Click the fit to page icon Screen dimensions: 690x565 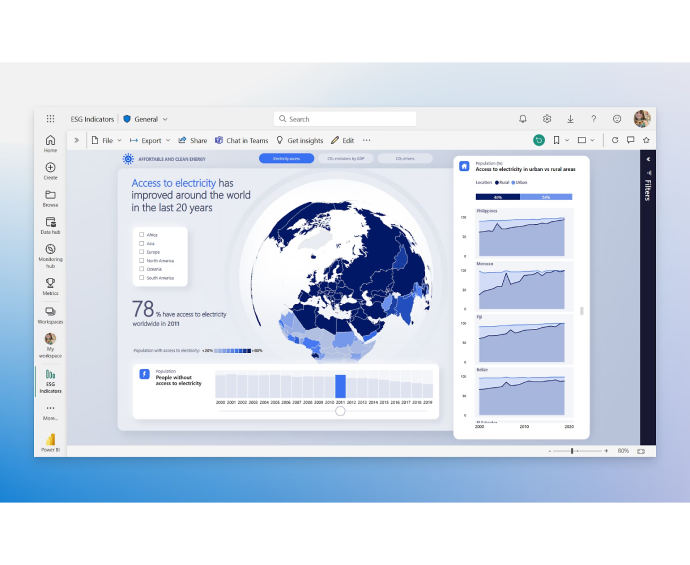click(x=641, y=451)
